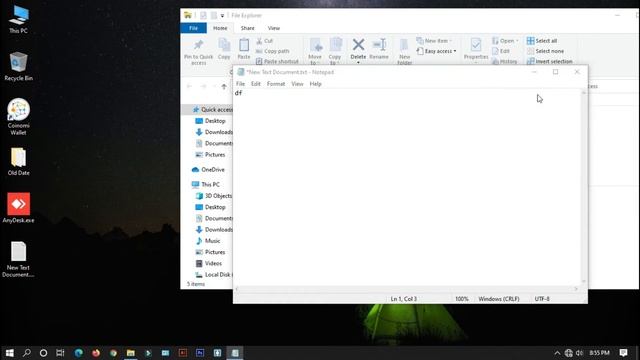Switch to Share tab in File Explorer
The image size is (640, 360).
[x=247, y=28]
